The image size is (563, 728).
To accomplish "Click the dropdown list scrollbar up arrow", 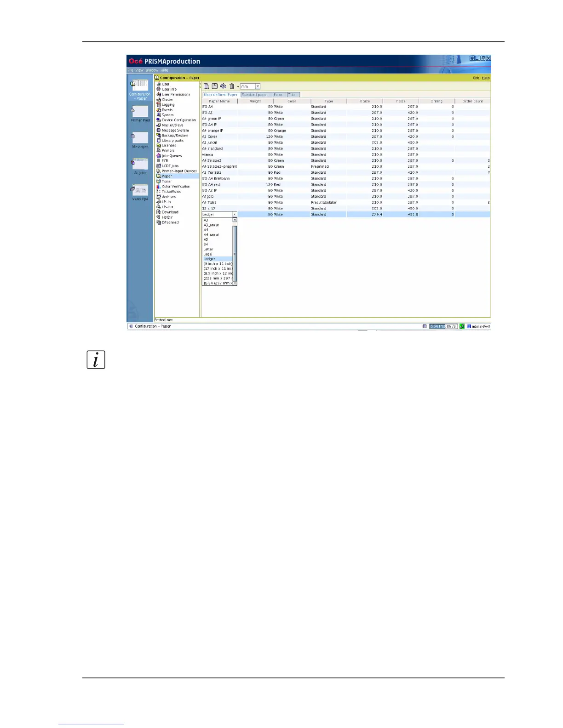I will tap(235, 220).
